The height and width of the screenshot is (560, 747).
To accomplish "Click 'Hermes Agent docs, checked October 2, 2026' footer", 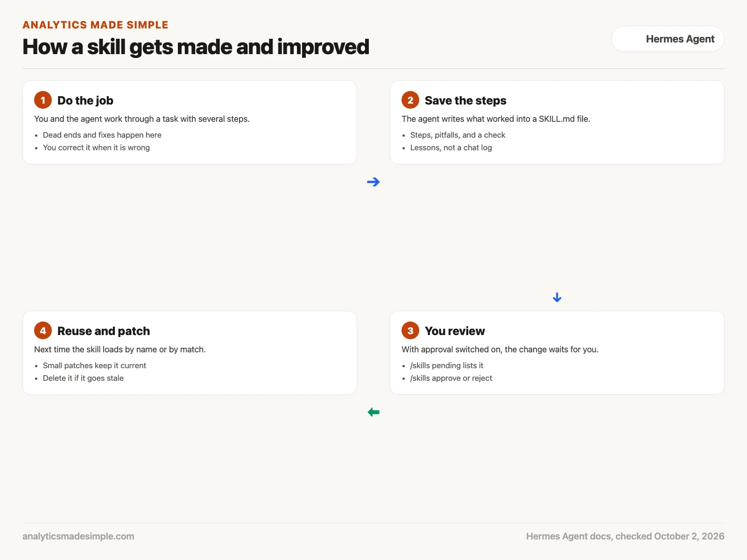I will 625,536.
